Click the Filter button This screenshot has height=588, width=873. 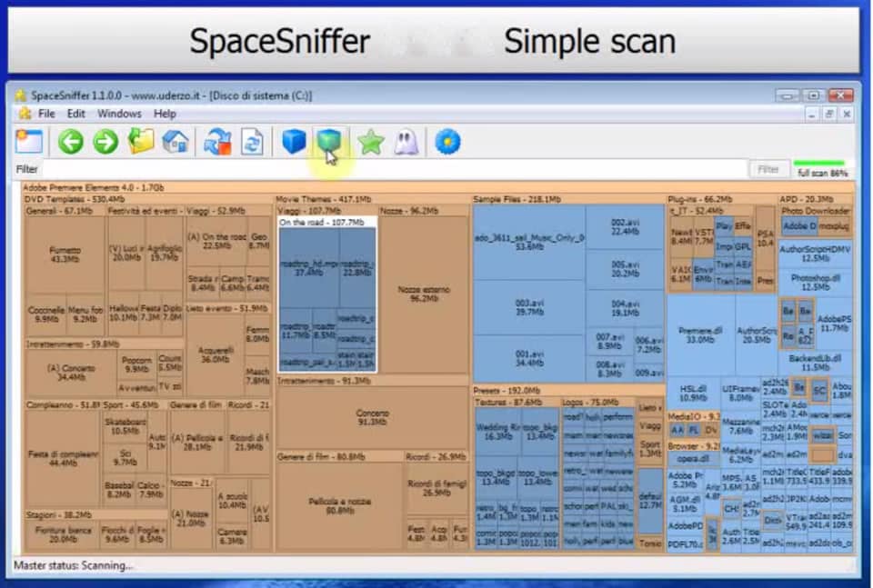(768, 169)
